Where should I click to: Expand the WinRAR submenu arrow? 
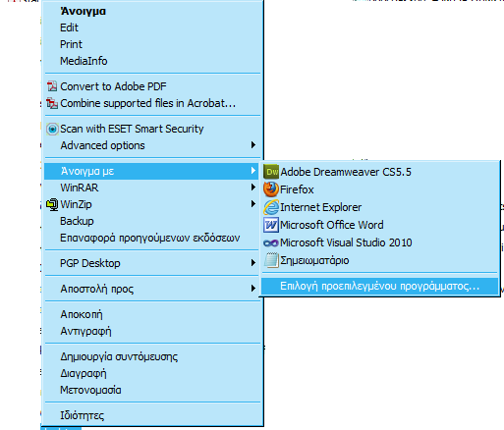pyautogui.click(x=252, y=188)
